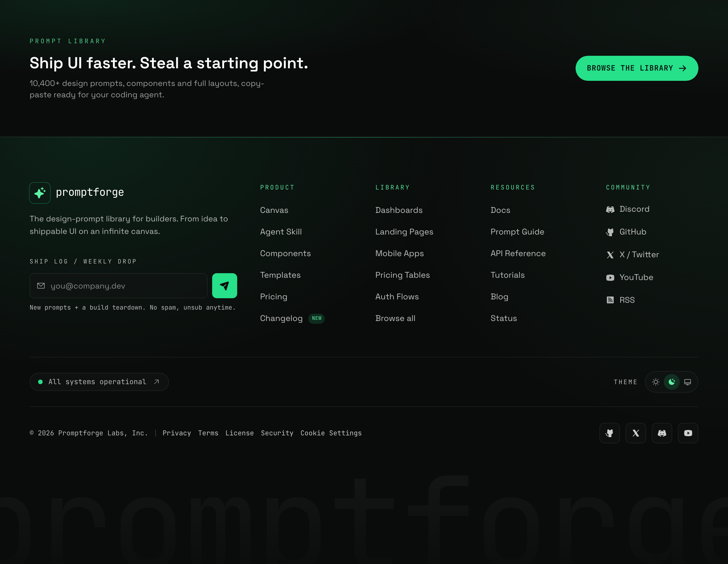Click the promptforge sparkle logo icon

(x=40, y=193)
